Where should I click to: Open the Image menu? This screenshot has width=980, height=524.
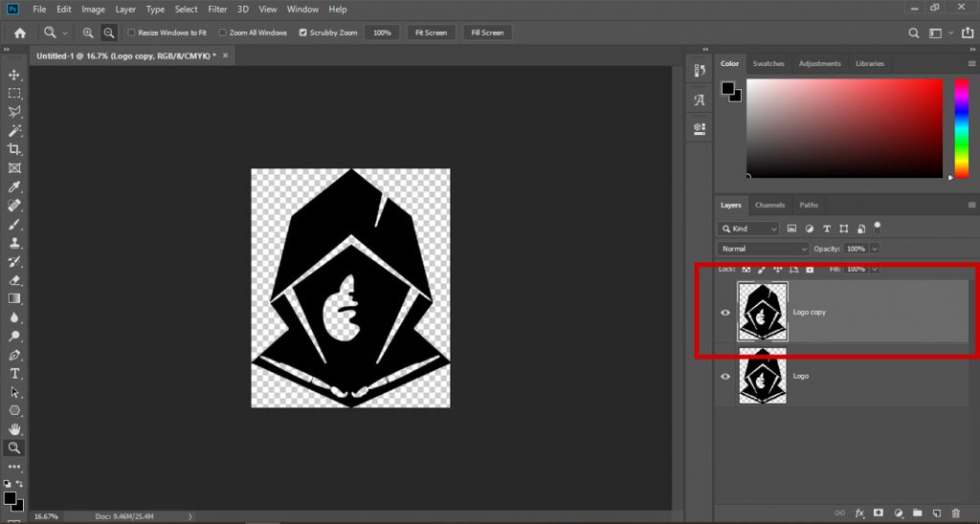tap(93, 10)
